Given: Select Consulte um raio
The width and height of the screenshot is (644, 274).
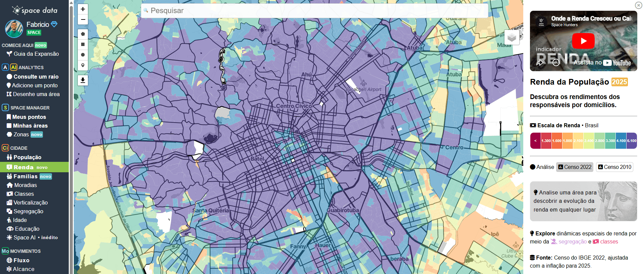Looking at the screenshot, I should [33, 77].
